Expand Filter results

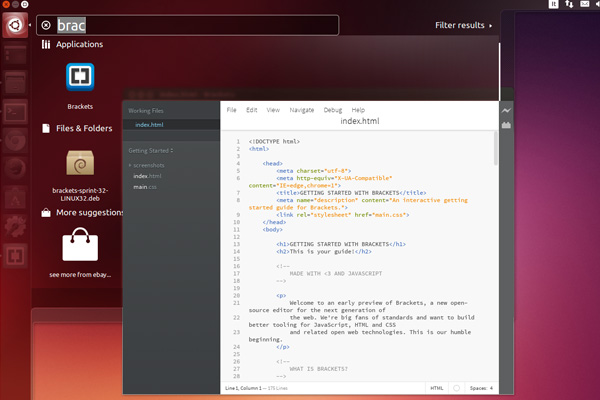(x=463, y=25)
